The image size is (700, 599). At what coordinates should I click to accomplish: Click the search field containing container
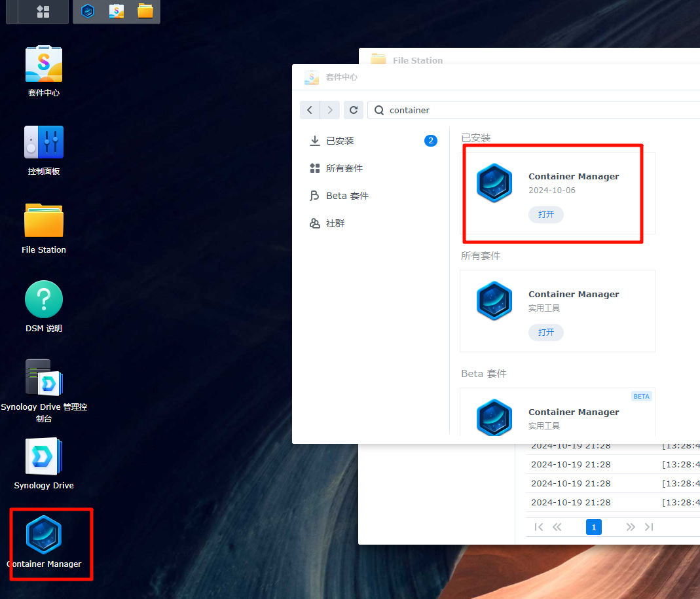[534, 110]
